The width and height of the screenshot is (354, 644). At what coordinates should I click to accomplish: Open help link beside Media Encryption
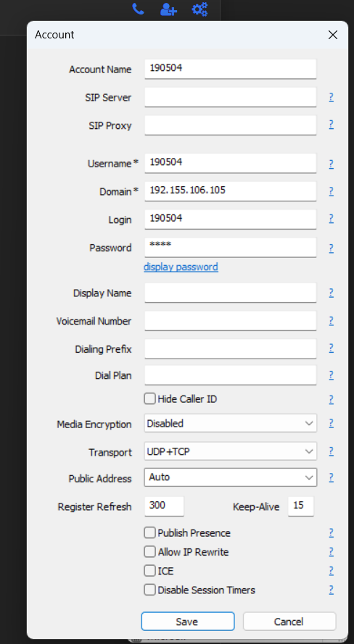tap(331, 424)
